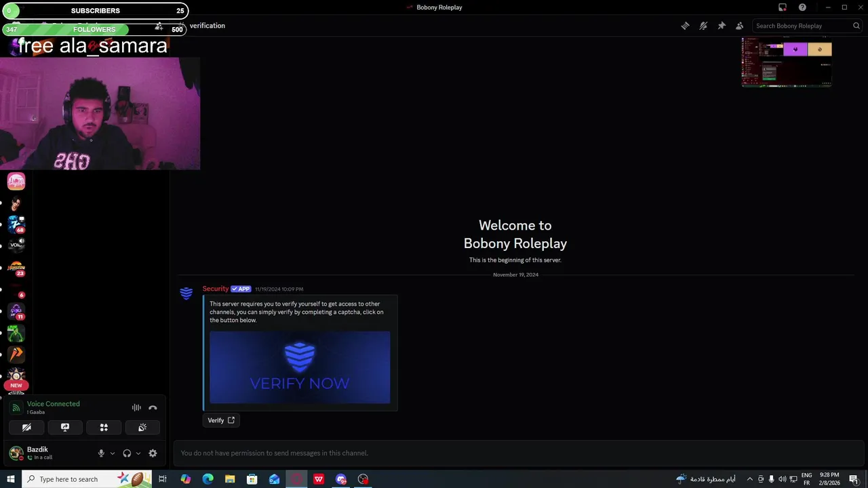Screen dimensions: 868x488
Task: Open the server with 11 badge
Action: point(16,312)
